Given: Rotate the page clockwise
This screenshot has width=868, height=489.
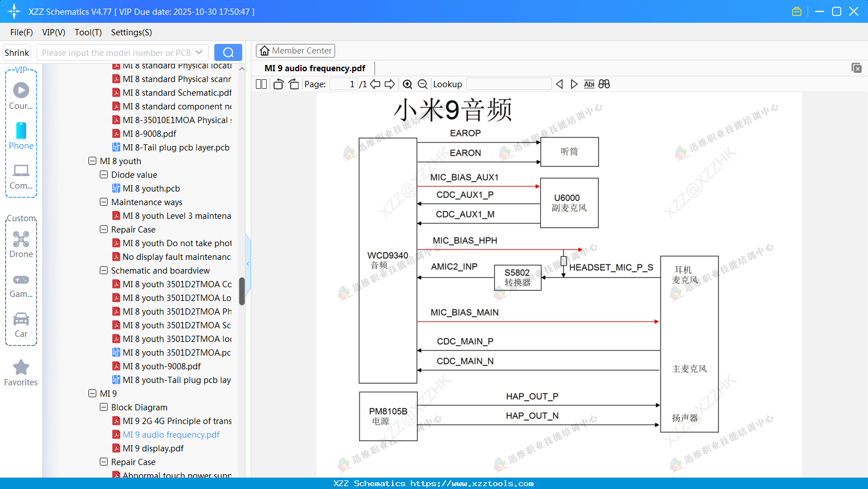Looking at the screenshot, I should (294, 84).
